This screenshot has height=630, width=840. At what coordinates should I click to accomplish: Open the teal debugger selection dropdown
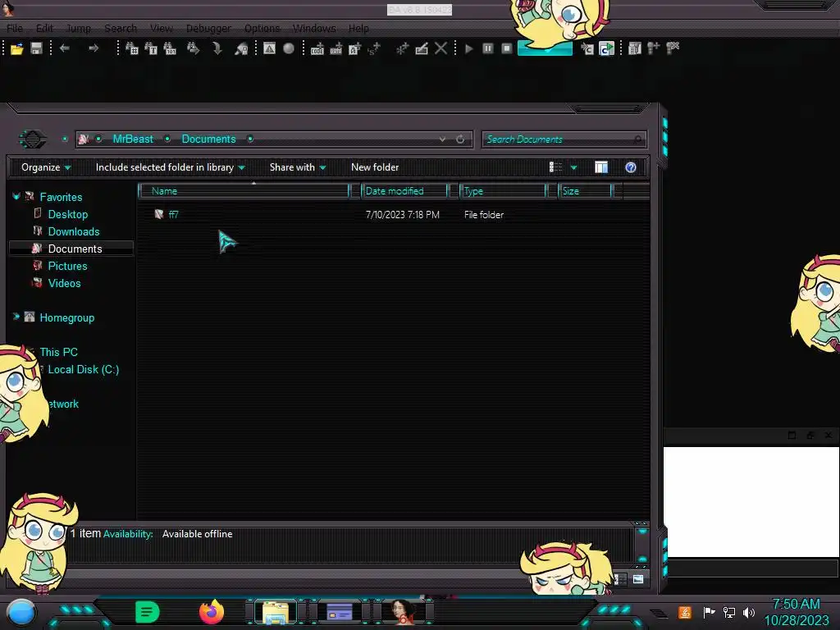(x=546, y=48)
